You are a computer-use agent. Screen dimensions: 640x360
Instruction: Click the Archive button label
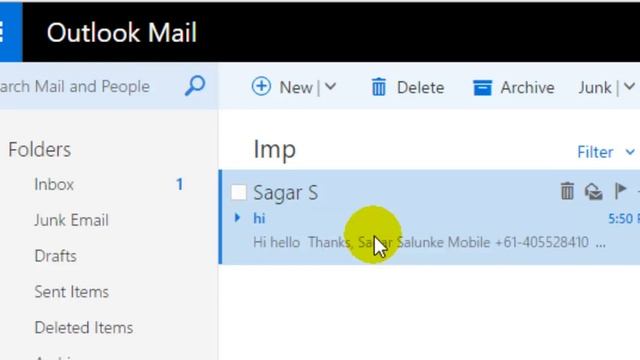(x=527, y=87)
